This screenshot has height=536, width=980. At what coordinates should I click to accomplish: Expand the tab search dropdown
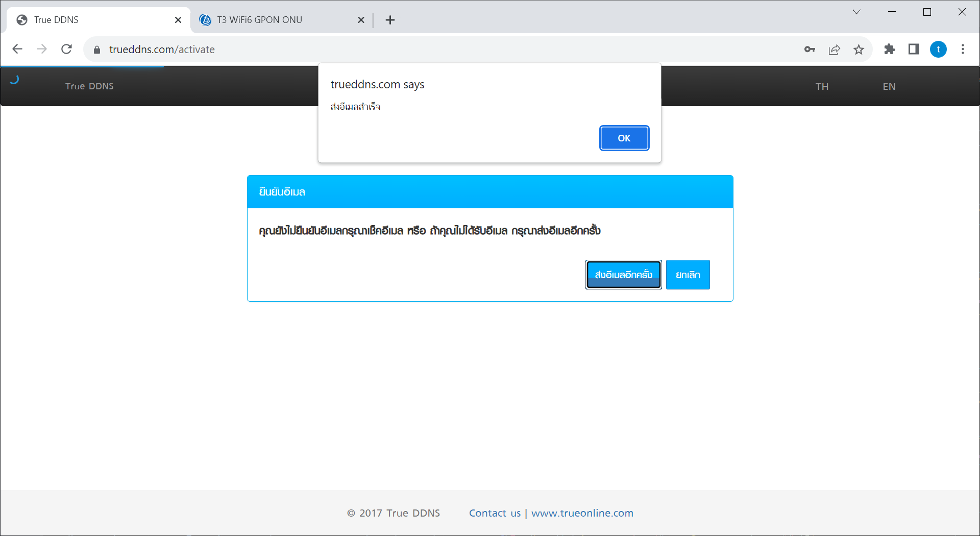856,12
